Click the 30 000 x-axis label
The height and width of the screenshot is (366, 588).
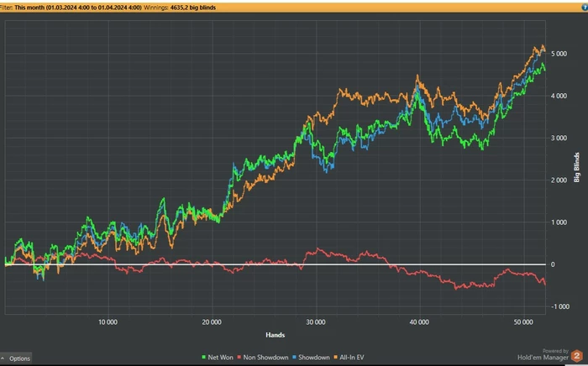coord(316,322)
